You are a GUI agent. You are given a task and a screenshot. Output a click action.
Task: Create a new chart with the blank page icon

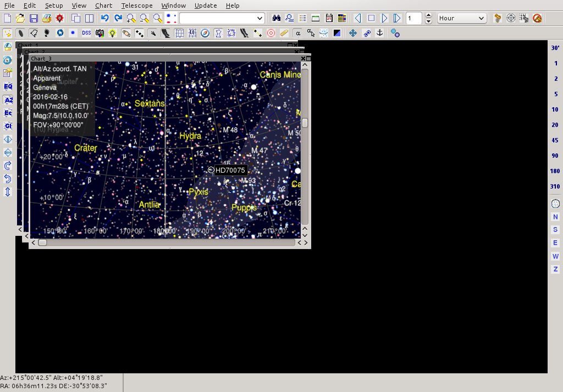click(7, 18)
